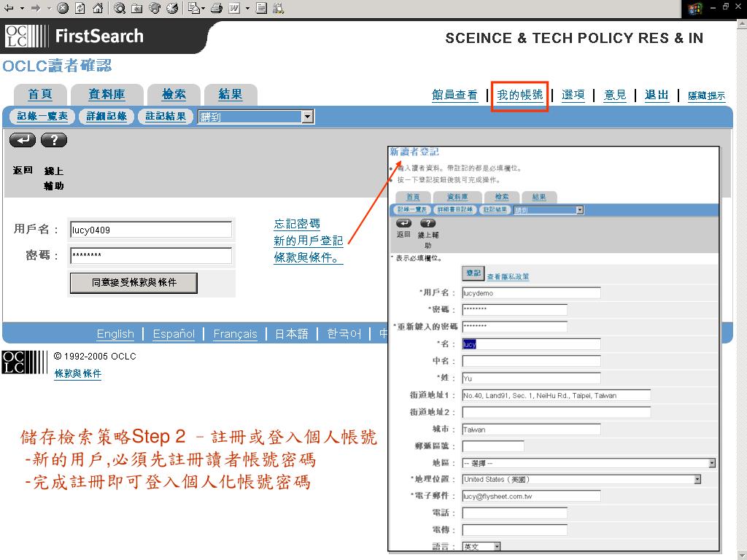
Task: Click the 街道地址1 address field
Action: coord(556,395)
